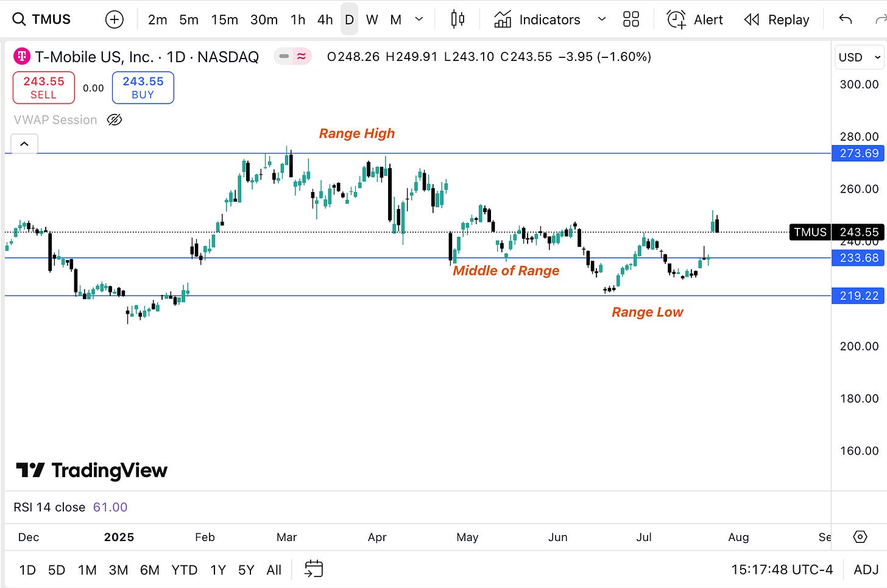Select the Range Low text label
The height and width of the screenshot is (588, 887).
pyautogui.click(x=648, y=312)
